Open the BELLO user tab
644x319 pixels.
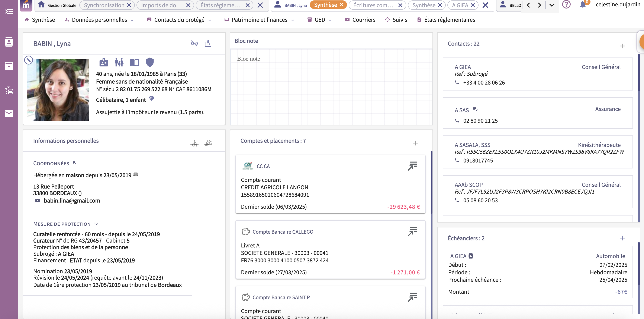coord(511,5)
